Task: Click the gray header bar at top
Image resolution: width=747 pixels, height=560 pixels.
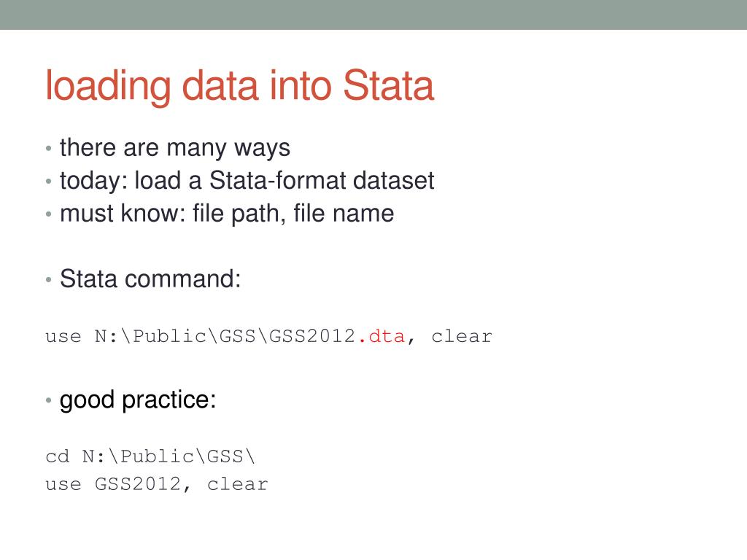Action: pos(373,15)
